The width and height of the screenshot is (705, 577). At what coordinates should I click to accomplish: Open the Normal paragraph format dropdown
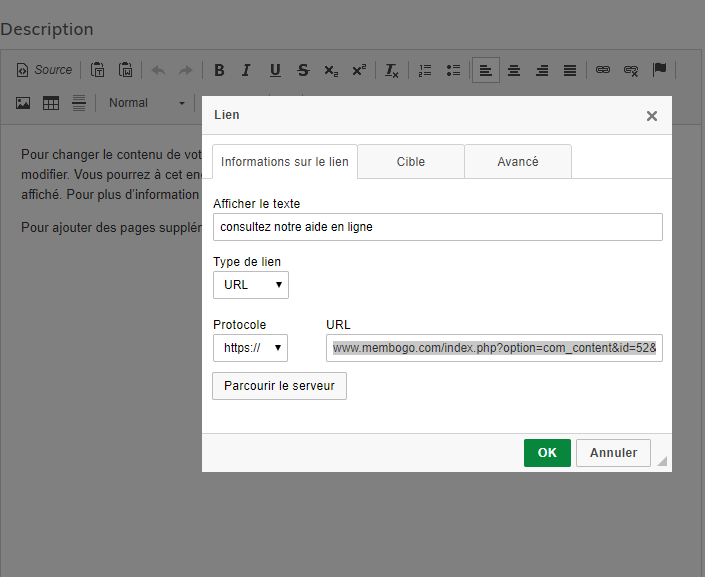(x=146, y=103)
